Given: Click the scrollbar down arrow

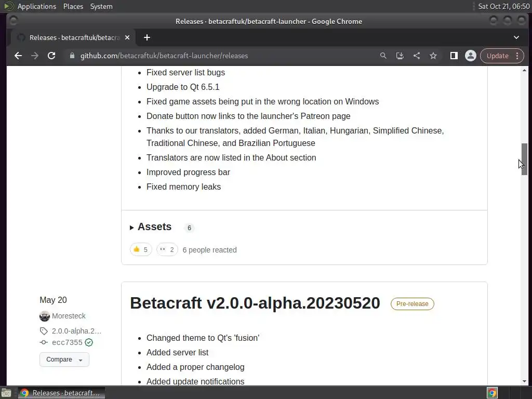Looking at the screenshot, I should point(525,381).
